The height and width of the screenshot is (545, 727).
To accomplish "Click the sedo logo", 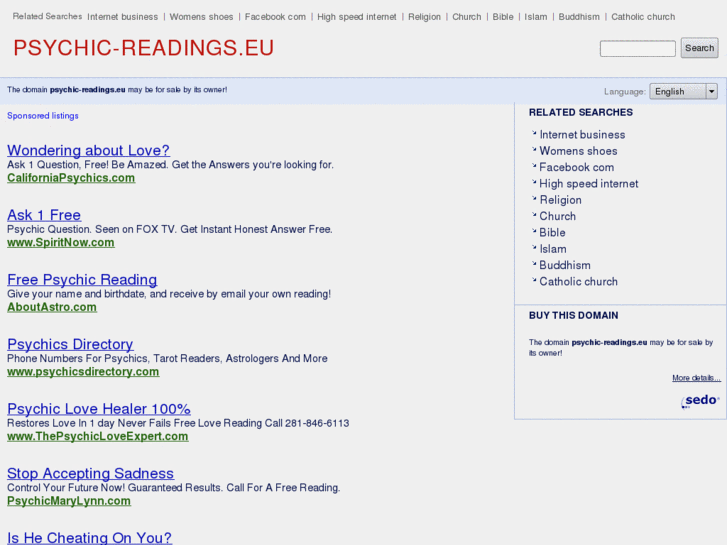I will tap(700, 401).
